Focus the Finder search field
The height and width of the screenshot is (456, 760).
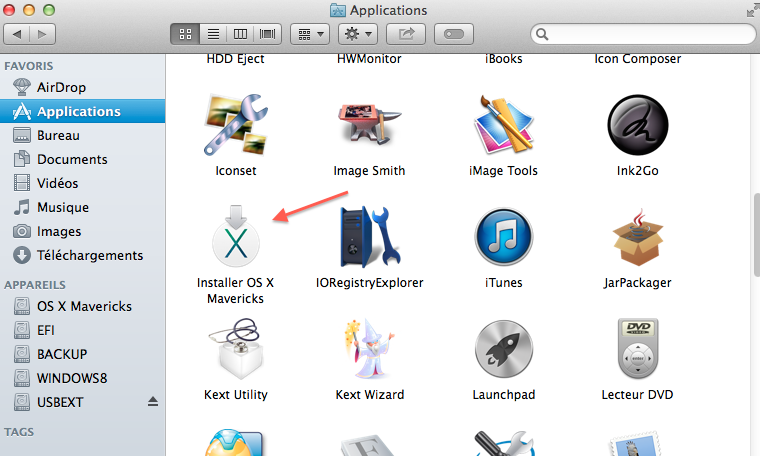pos(643,34)
